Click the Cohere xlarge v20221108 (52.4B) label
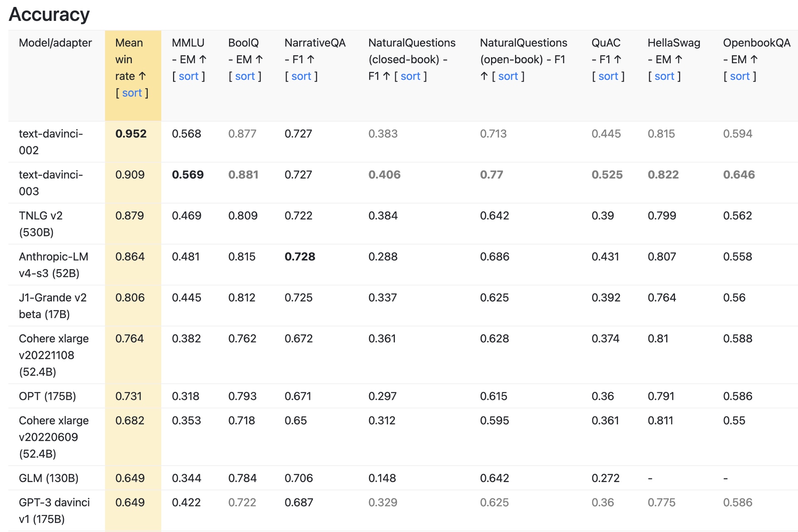The height and width of the screenshot is (532, 798). (54, 355)
